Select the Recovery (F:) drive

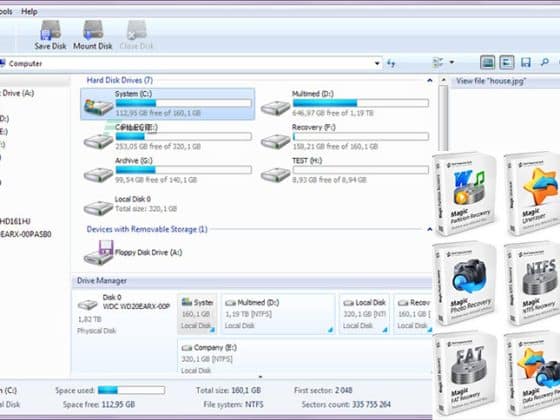pos(345,137)
